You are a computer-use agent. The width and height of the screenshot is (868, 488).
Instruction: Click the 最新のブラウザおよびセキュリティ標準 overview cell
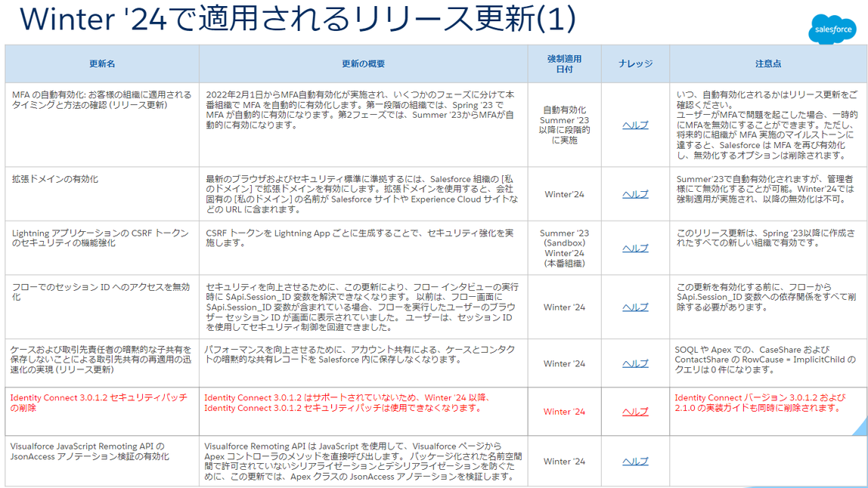click(363, 193)
